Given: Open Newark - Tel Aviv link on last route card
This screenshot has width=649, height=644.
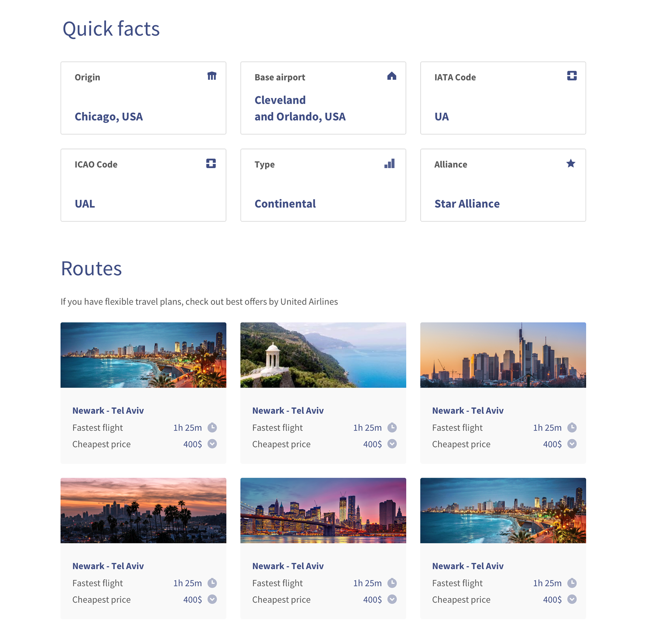Looking at the screenshot, I should pos(468,566).
